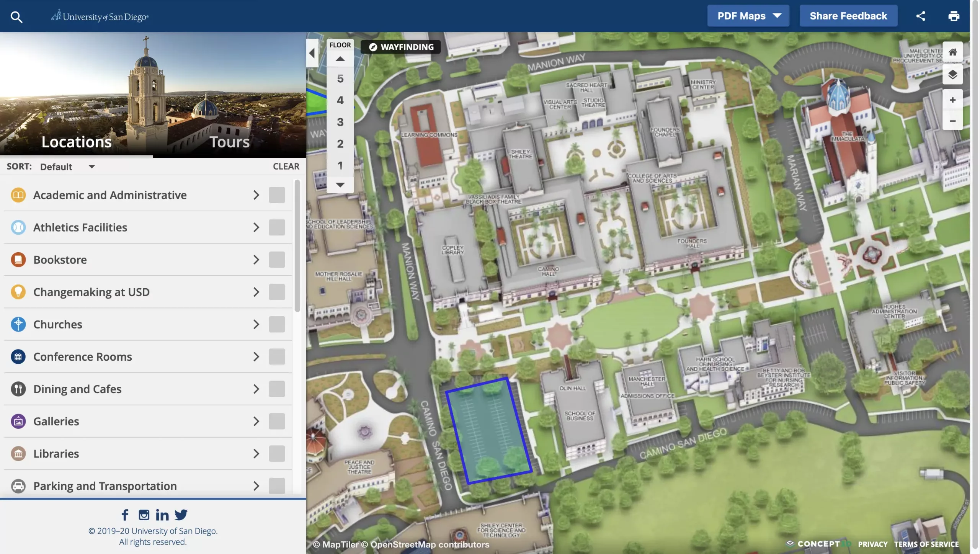Expand Academic and Administrative chevron
The image size is (980, 554).
(x=256, y=195)
